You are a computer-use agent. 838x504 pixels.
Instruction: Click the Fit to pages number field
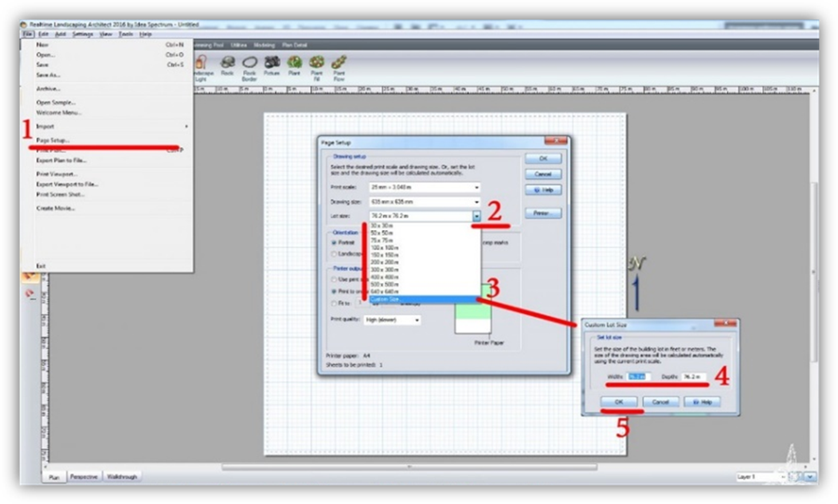coord(362,304)
